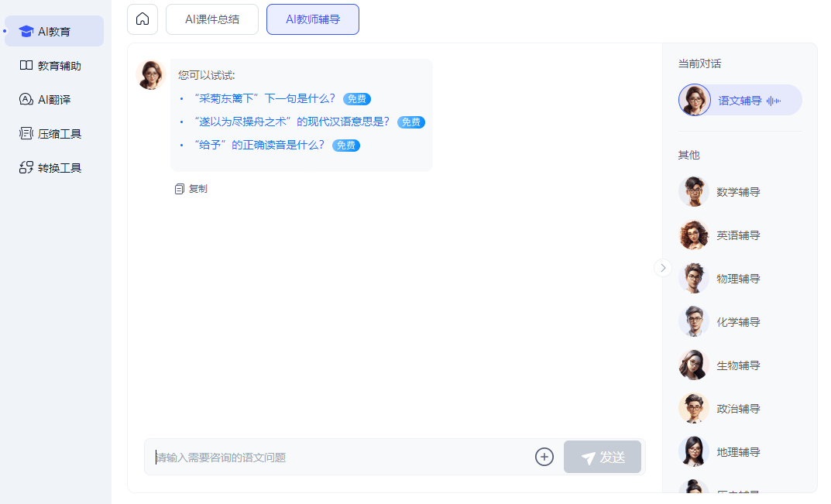The width and height of the screenshot is (831, 504).
Task: Click the voice waveform icon beside 语文辅导
Action: tap(774, 101)
